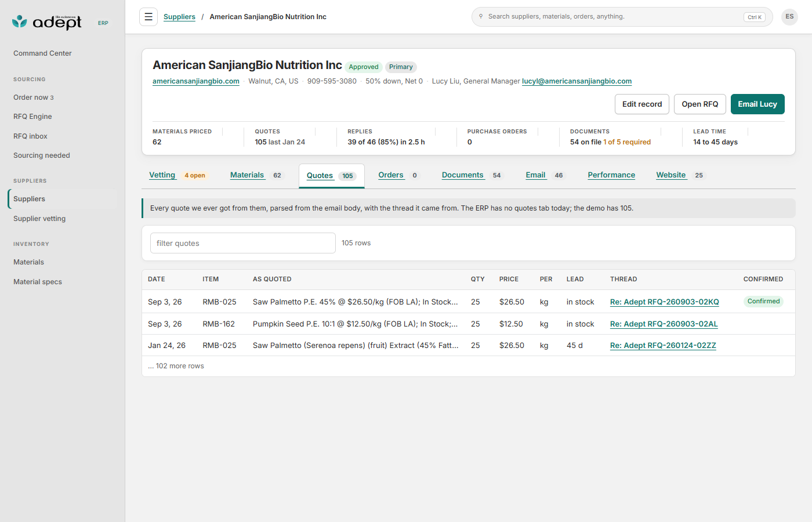The image size is (812, 522).
Task: Visit americansanjiangbio.com website link
Action: [x=196, y=81]
